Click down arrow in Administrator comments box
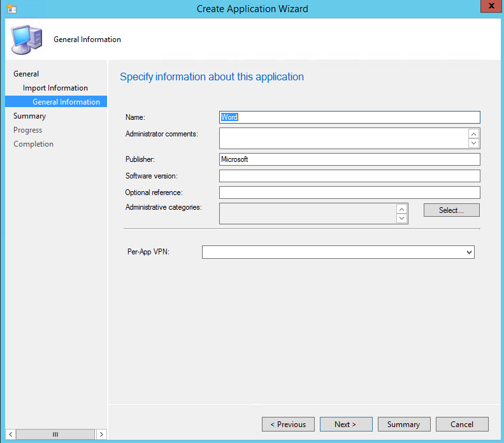Viewport: 504px width, 443px height. [x=473, y=143]
